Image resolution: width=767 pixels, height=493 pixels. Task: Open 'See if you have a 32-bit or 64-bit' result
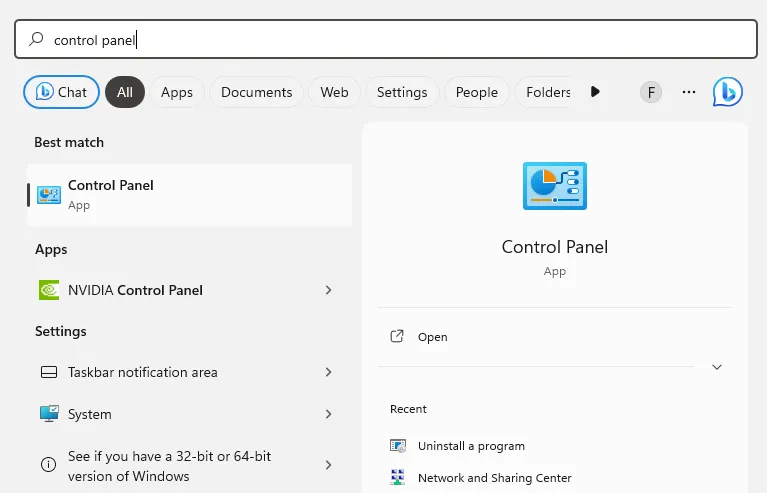[190, 465]
